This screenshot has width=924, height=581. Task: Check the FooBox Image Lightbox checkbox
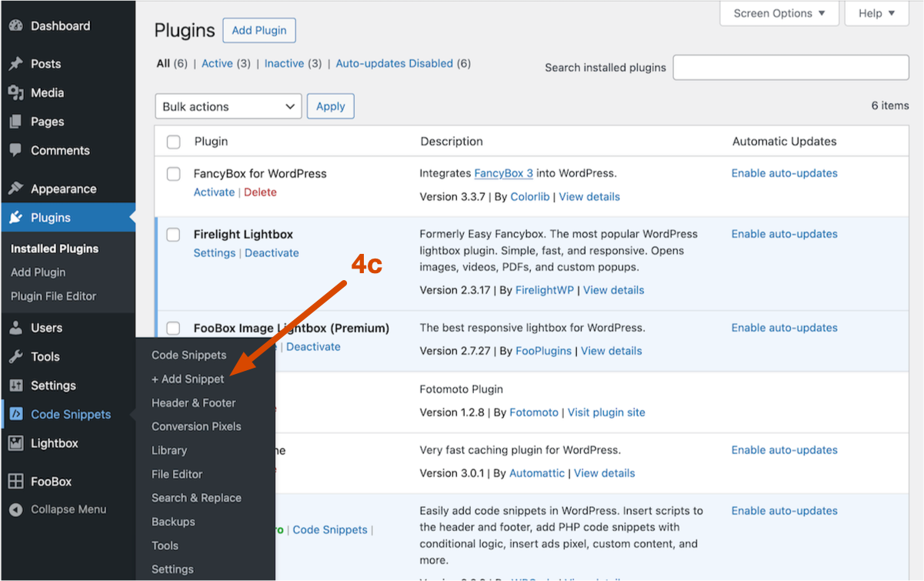tap(174, 329)
